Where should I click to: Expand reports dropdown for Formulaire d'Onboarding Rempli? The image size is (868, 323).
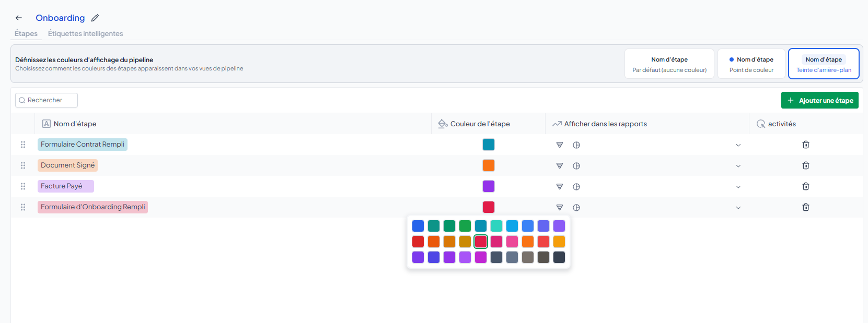tap(738, 208)
